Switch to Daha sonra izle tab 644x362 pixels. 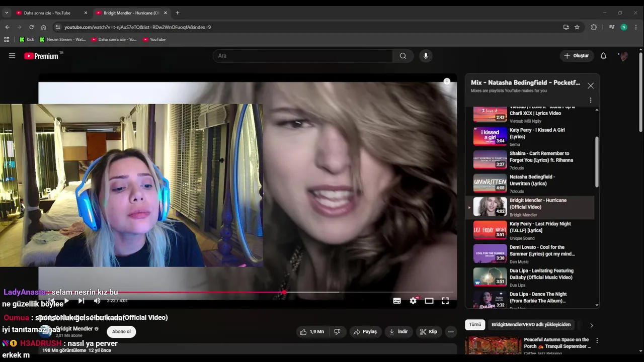48,13
